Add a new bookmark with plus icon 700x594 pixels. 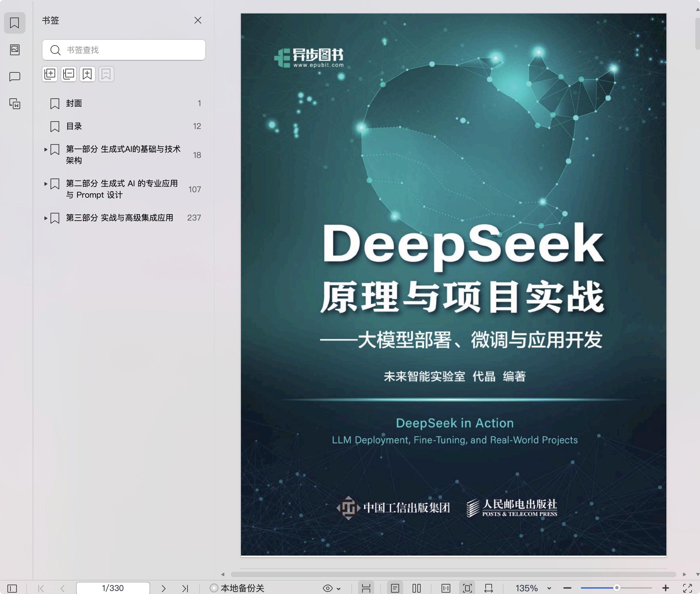(x=87, y=74)
